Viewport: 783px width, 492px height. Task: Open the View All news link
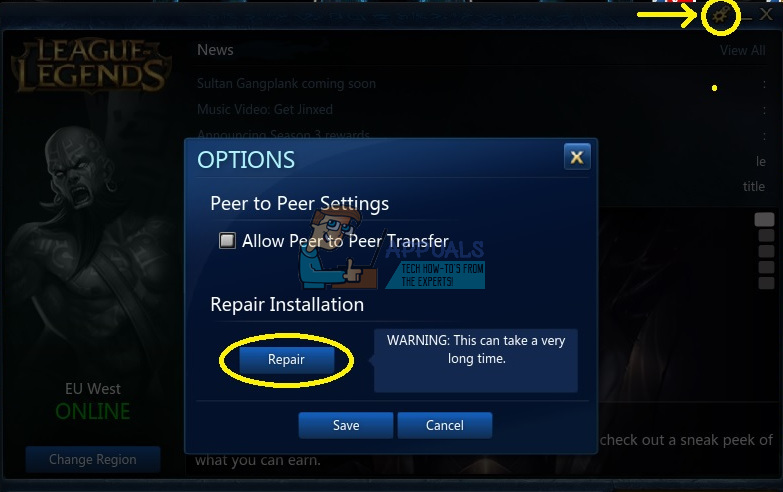(743, 50)
